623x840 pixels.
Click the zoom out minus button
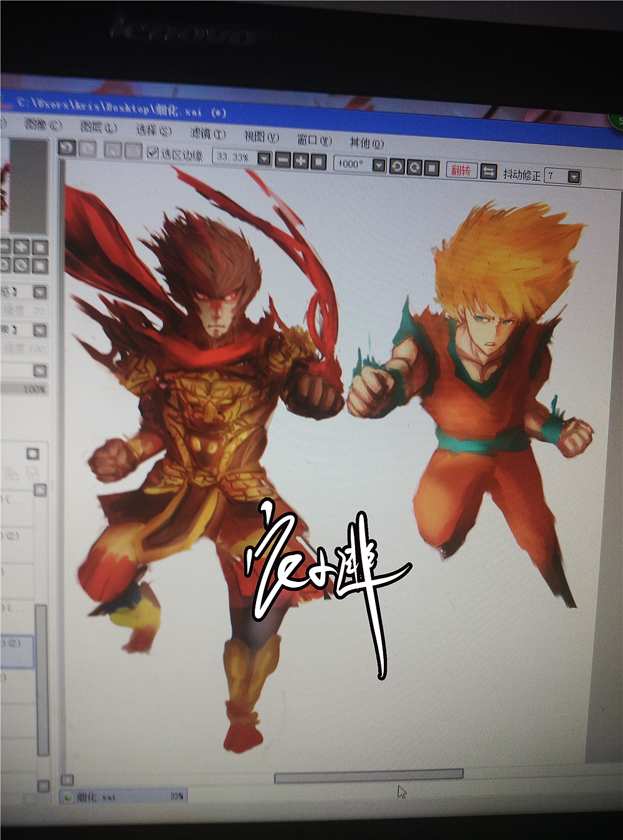tap(283, 161)
